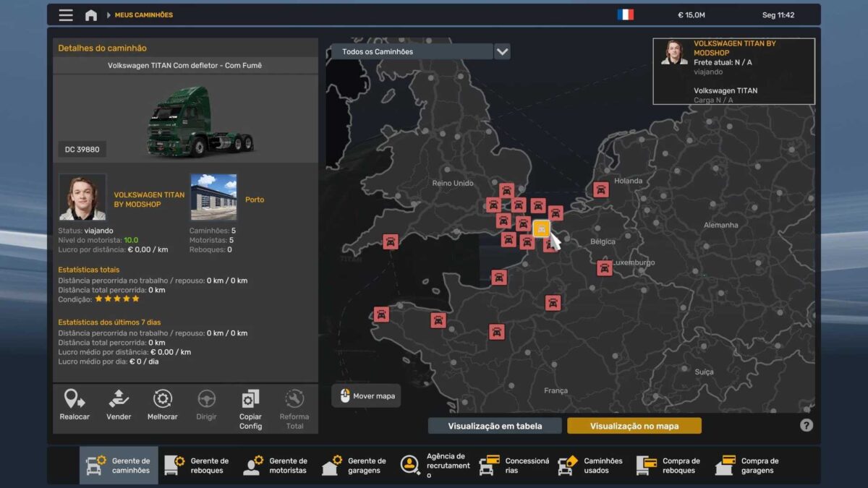The height and width of the screenshot is (488, 868).
Task: Click the French flag icon
Action: (x=626, y=15)
